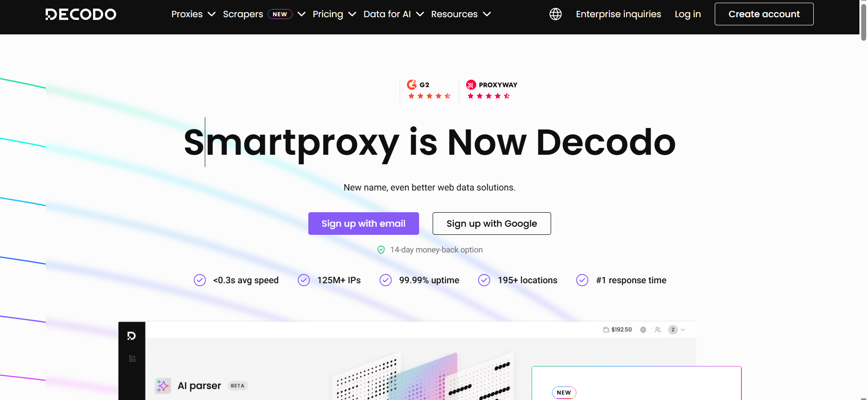The width and height of the screenshot is (868, 400).
Task: Click the NEW badge next to Scrapers
Action: click(x=280, y=14)
